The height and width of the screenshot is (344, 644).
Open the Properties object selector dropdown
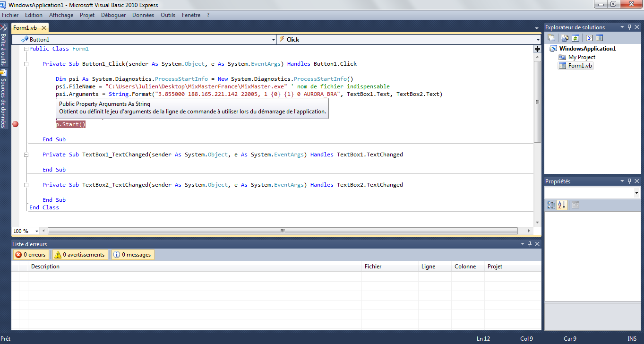coord(637,193)
